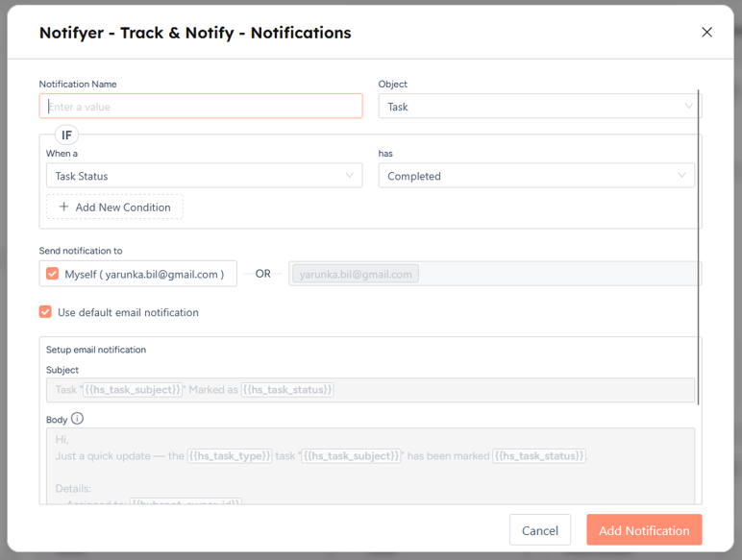This screenshot has width=742, height=560.
Task: Click the hs_task_status token in Body
Action: click(x=539, y=456)
